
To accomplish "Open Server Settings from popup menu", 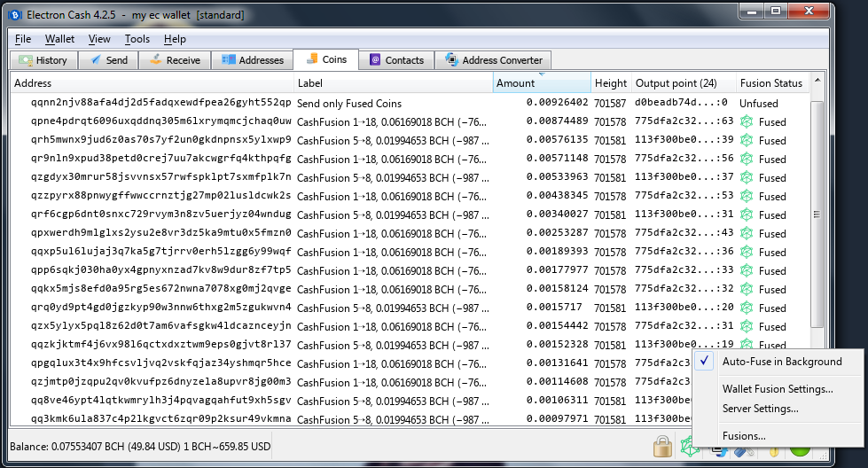I will click(x=778, y=409).
